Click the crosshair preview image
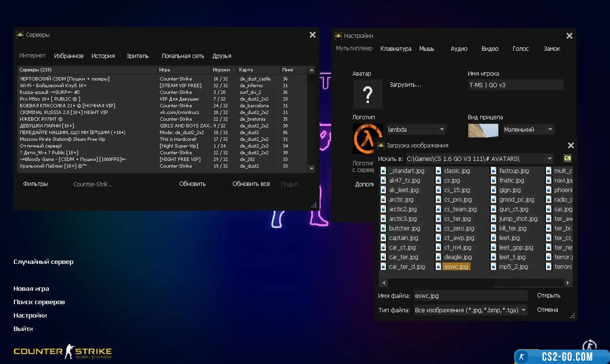The image size is (610, 364). [483, 130]
